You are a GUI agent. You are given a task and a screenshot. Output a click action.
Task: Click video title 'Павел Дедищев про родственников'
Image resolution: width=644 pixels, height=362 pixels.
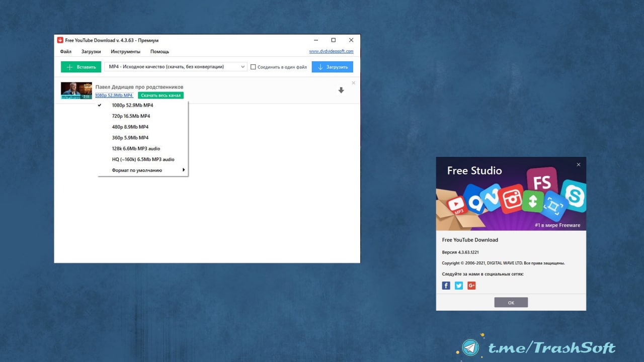pos(139,87)
